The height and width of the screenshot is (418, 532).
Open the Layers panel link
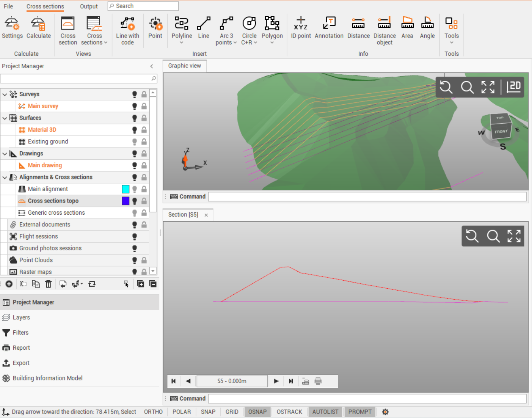click(x=21, y=317)
